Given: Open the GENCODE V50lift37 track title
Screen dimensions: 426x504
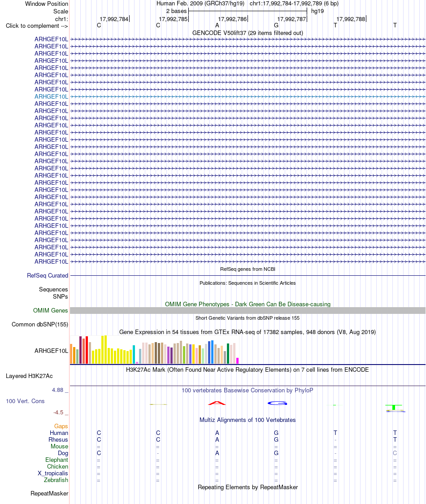Looking at the screenshot, I should pyautogui.click(x=248, y=33).
